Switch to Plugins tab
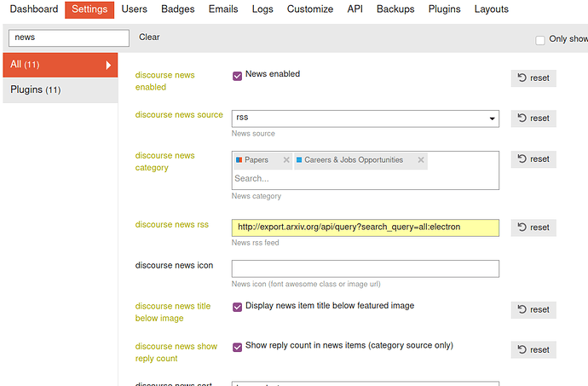Image resolution: width=588 pixels, height=386 pixels. coord(444,9)
